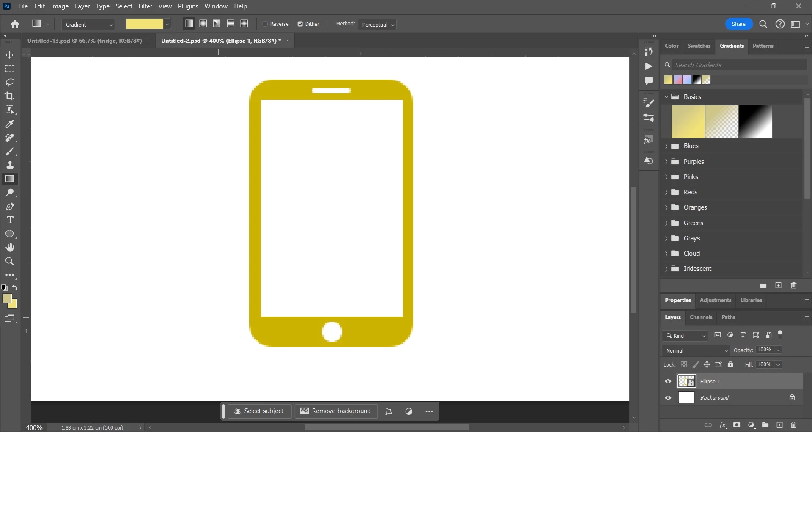The width and height of the screenshot is (812, 510).
Task: Hide the Ellipse 1 layer
Action: click(x=668, y=381)
